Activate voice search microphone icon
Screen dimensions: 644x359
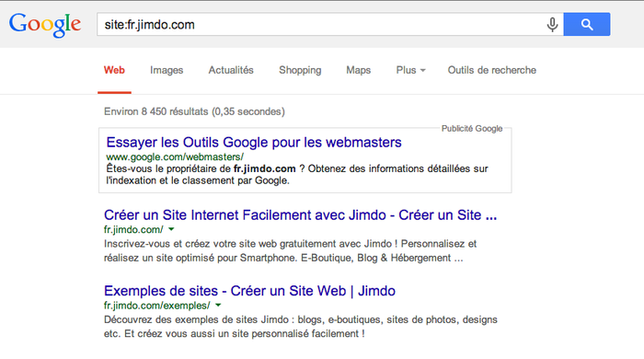(x=552, y=25)
